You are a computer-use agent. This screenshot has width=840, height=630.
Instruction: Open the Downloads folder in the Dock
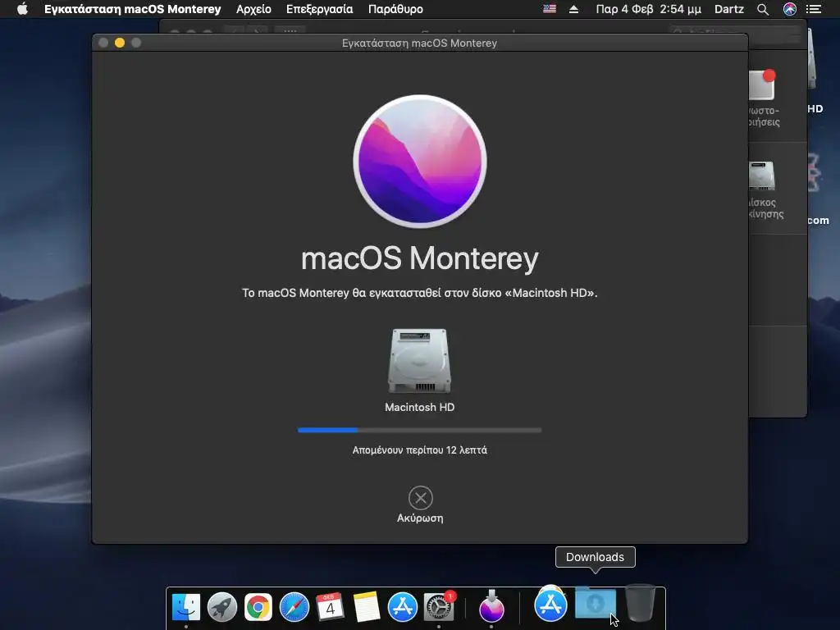point(595,603)
